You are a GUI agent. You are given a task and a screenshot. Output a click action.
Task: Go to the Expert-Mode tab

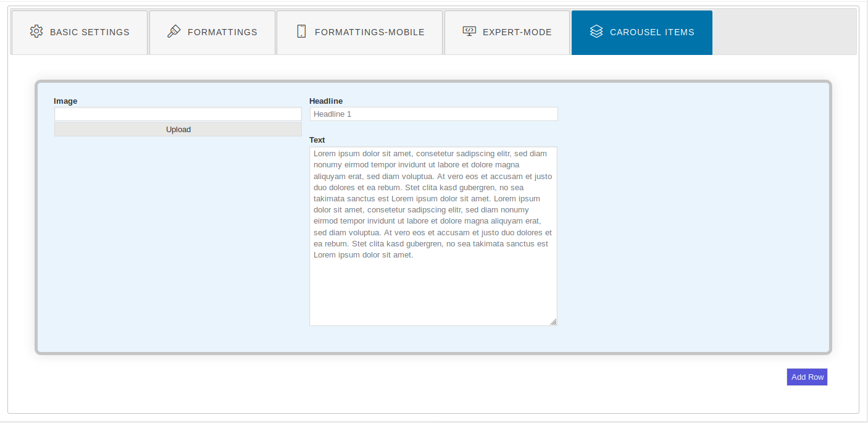point(507,33)
